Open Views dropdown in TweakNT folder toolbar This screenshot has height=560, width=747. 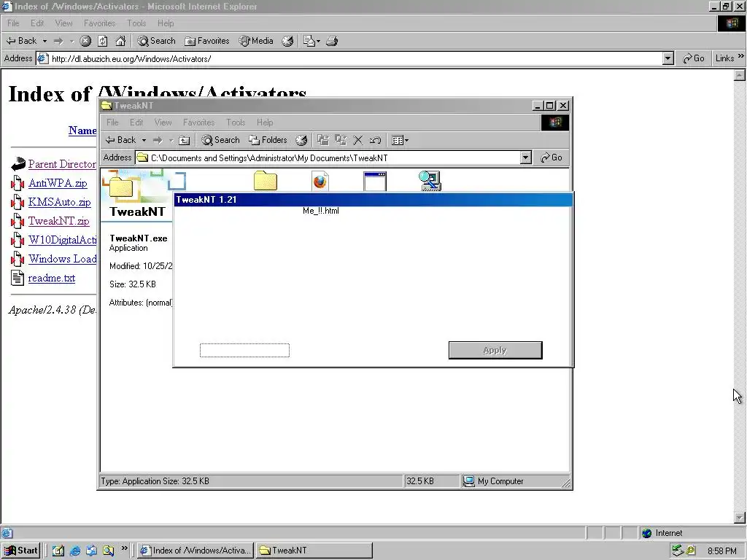[x=400, y=140]
